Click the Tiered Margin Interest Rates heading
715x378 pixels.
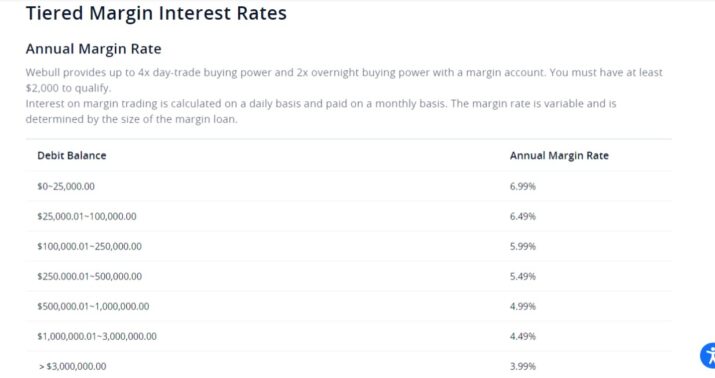(x=156, y=13)
